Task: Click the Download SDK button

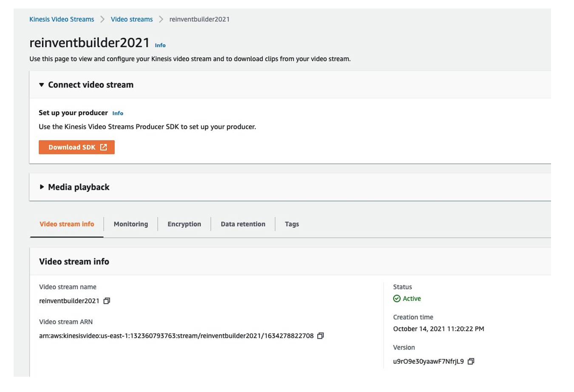Action: point(77,147)
